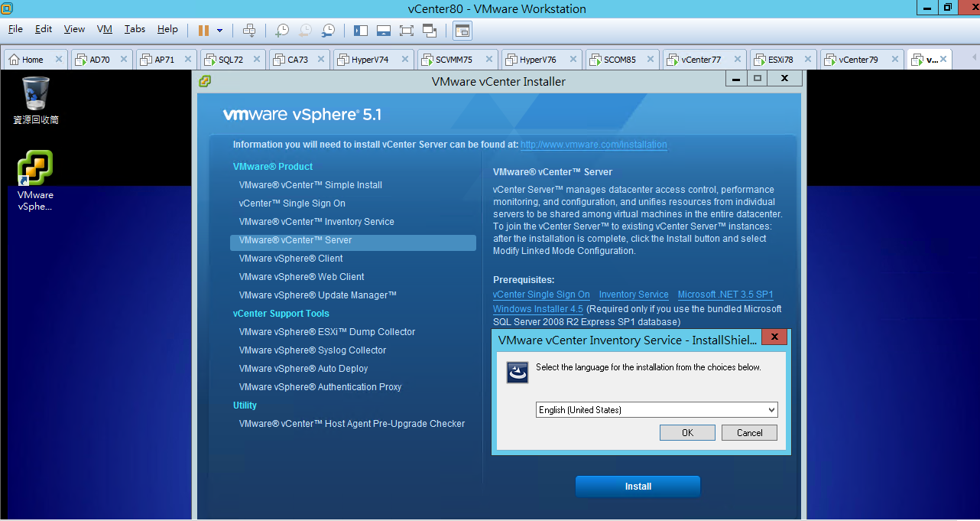The image size is (980, 521).
Task: Open the Inventory Service prerequisite link
Action: click(634, 295)
